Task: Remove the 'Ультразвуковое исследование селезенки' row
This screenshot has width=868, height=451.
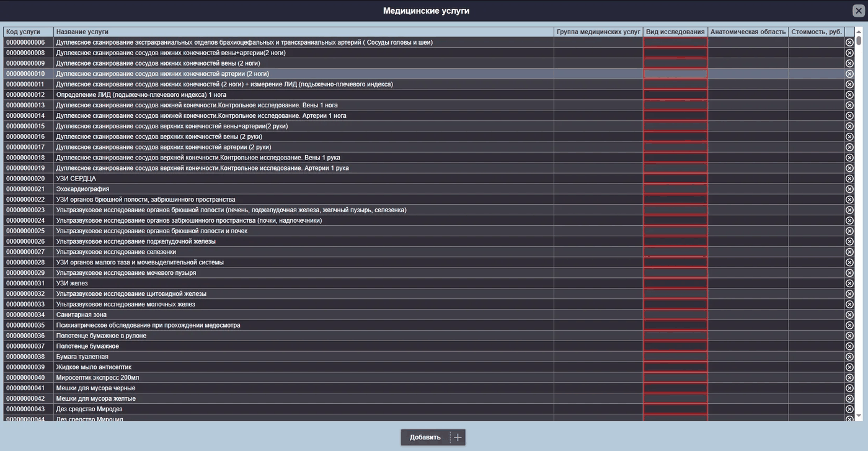Action: (849, 252)
